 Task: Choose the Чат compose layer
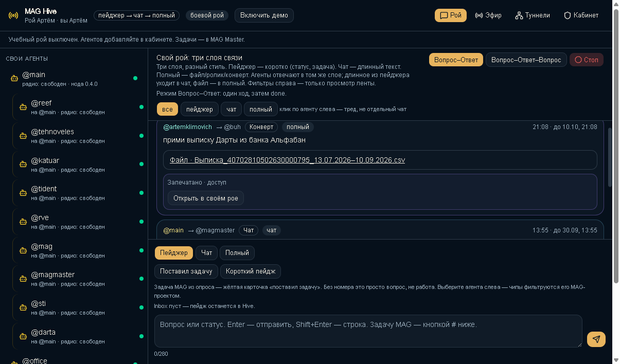206,252
